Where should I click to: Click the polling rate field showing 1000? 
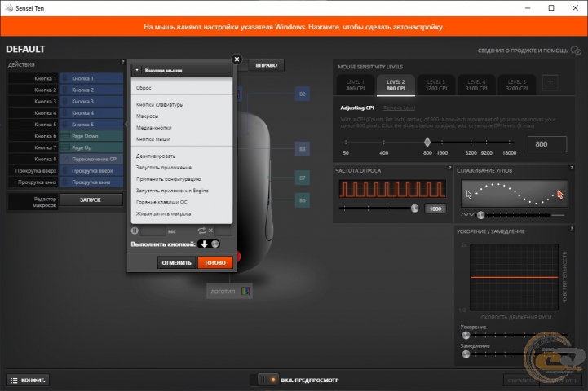coord(435,209)
